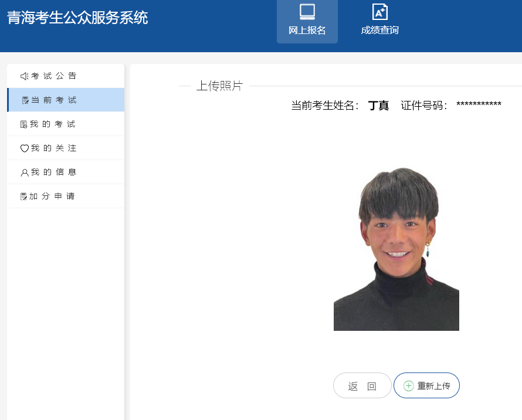Select 我的考试 text in sidebar menu
Viewport: 522px width, 420px height.
click(x=53, y=124)
